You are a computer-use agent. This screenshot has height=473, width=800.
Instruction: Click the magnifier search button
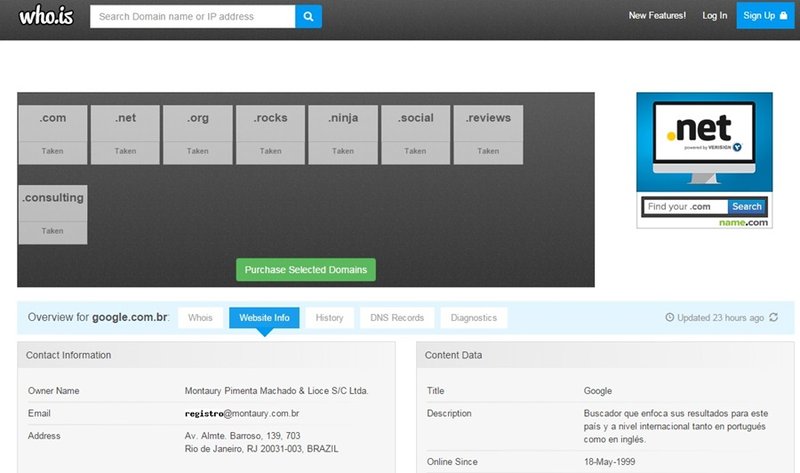tap(308, 16)
